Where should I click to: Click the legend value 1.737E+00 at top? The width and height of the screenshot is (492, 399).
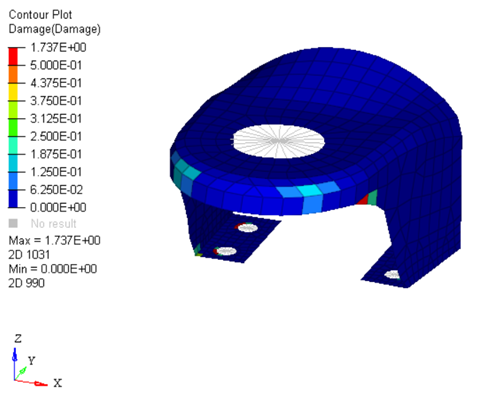tap(58, 48)
